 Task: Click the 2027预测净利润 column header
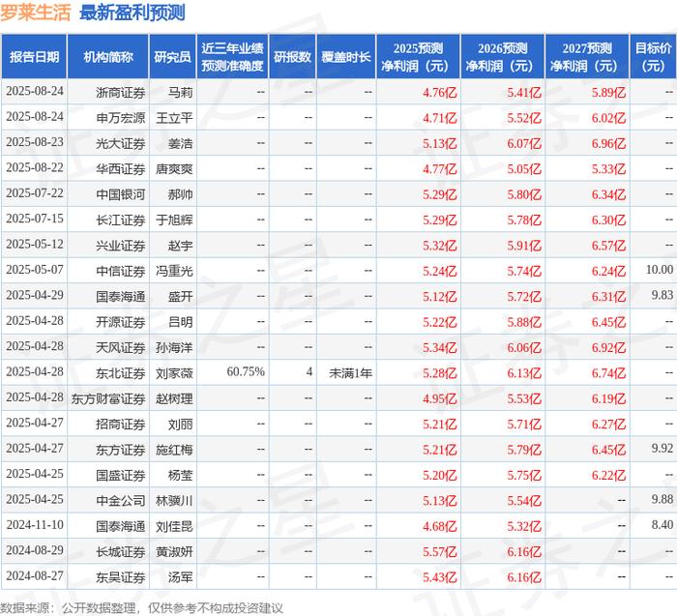click(587, 57)
